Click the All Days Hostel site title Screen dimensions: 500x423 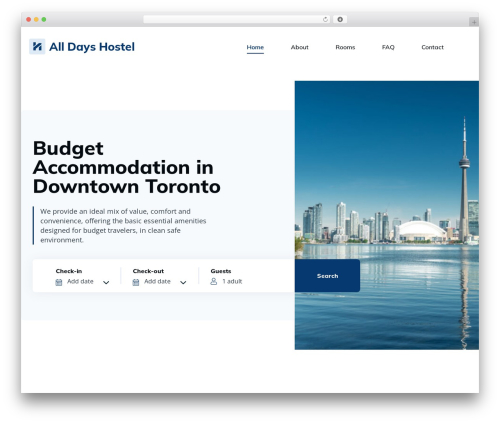pyautogui.click(x=92, y=47)
